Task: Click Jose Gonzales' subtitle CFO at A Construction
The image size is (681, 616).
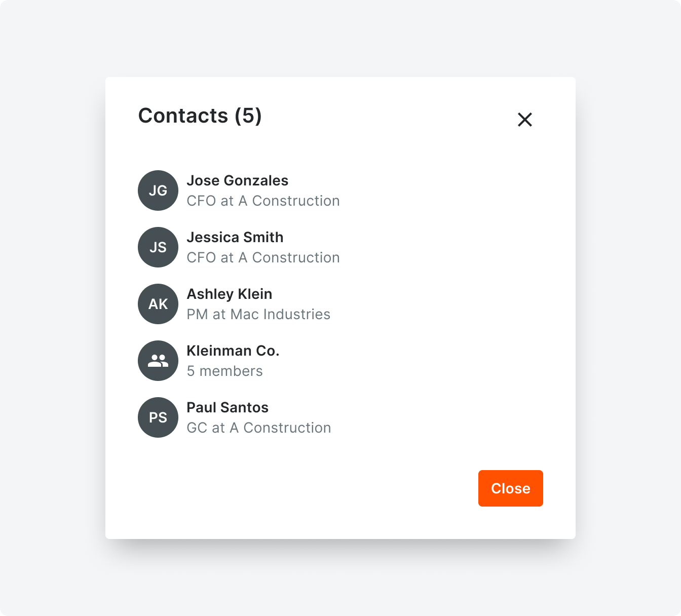Action: click(263, 201)
